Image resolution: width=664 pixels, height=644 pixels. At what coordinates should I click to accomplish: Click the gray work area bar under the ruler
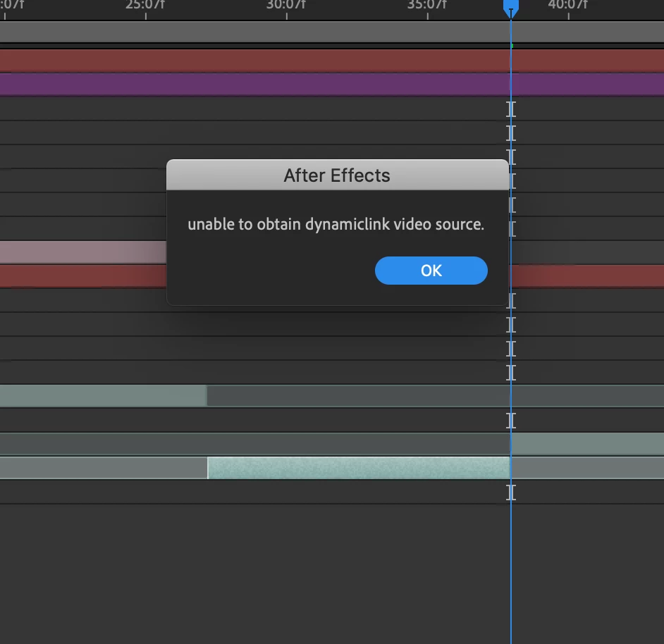tap(332, 31)
